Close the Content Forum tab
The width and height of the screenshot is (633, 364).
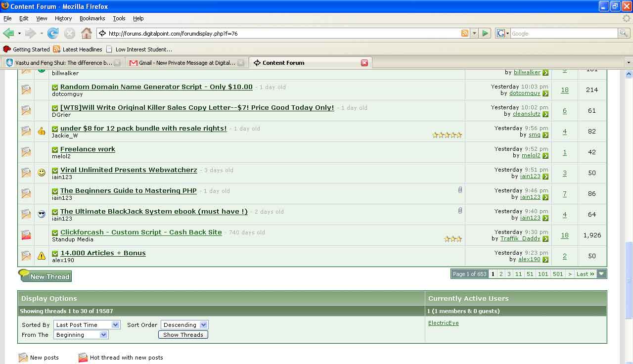(364, 63)
